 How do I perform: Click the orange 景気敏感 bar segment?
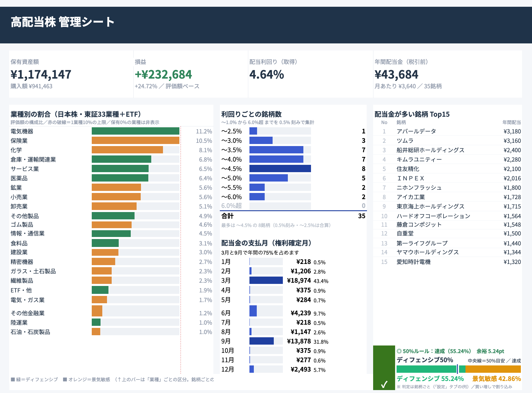tap(493, 369)
